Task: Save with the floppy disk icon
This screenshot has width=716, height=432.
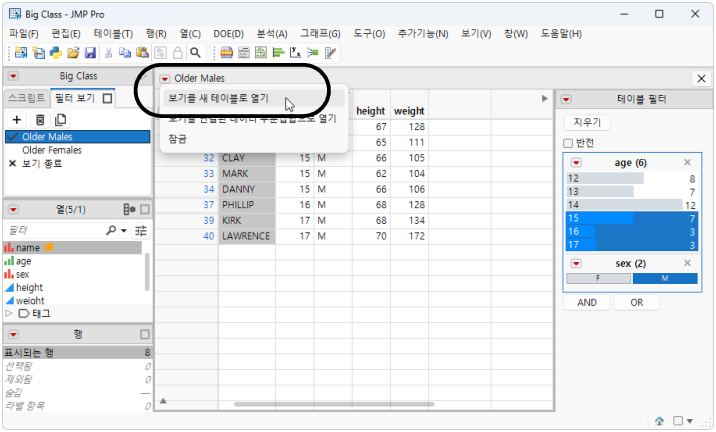Action: (x=90, y=53)
